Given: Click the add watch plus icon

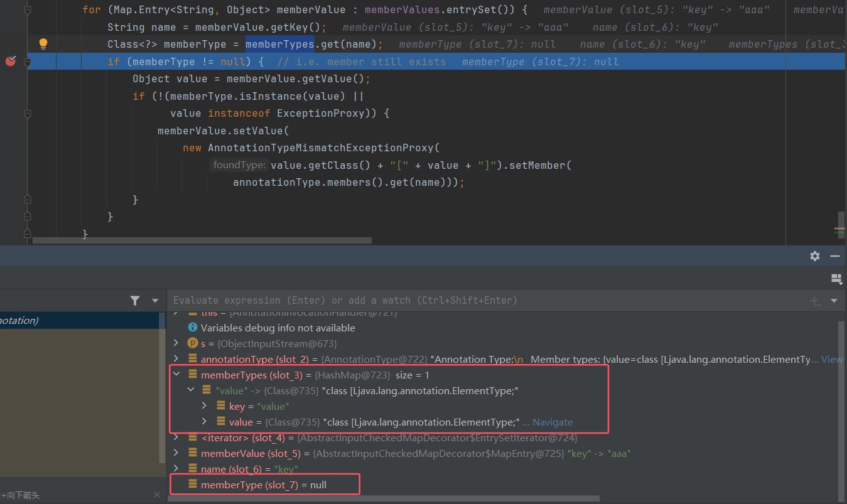Looking at the screenshot, I should pyautogui.click(x=816, y=301).
